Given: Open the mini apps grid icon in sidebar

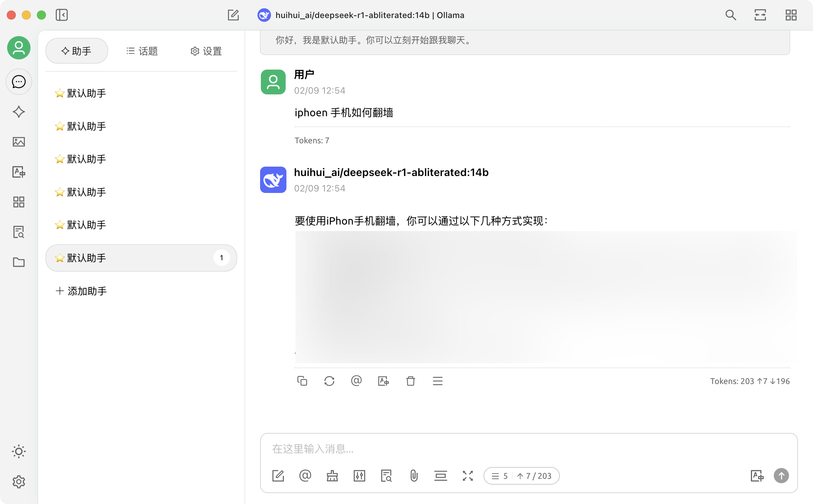Looking at the screenshot, I should tap(19, 202).
